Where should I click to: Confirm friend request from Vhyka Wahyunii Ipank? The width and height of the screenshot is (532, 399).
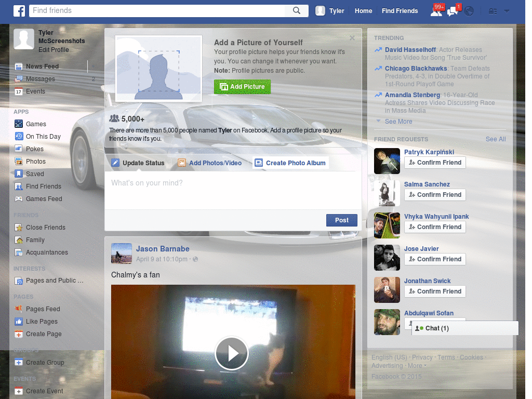click(x=435, y=227)
